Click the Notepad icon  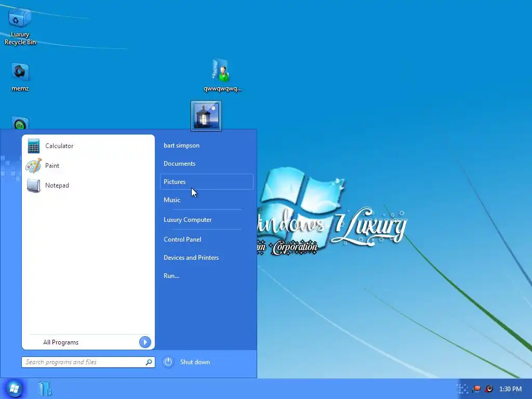(34, 185)
